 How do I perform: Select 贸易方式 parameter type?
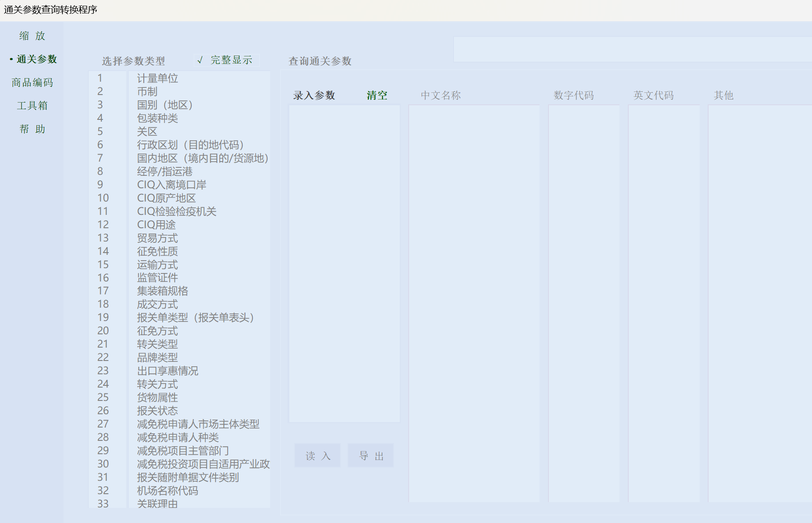(x=158, y=238)
